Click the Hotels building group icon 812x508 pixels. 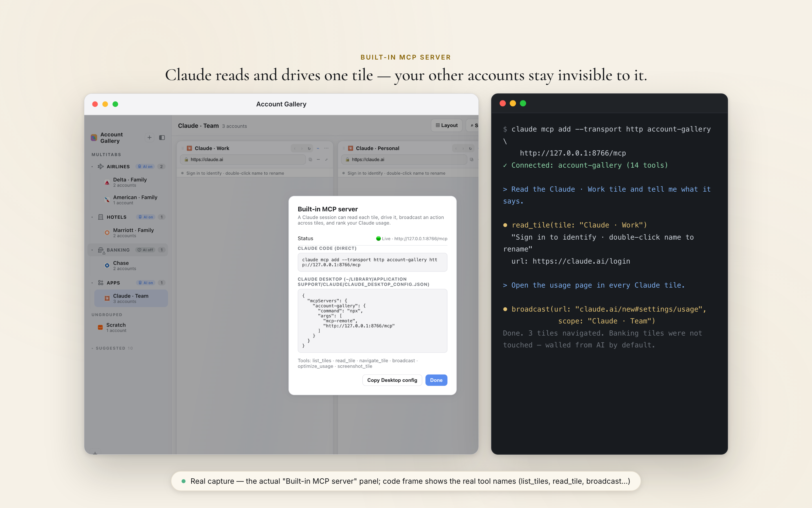tap(101, 217)
